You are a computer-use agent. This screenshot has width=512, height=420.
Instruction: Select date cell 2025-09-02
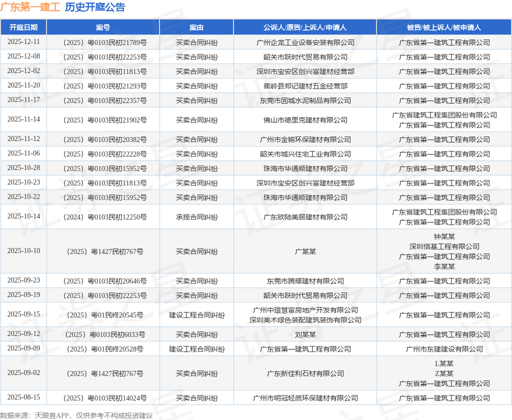click(x=23, y=373)
